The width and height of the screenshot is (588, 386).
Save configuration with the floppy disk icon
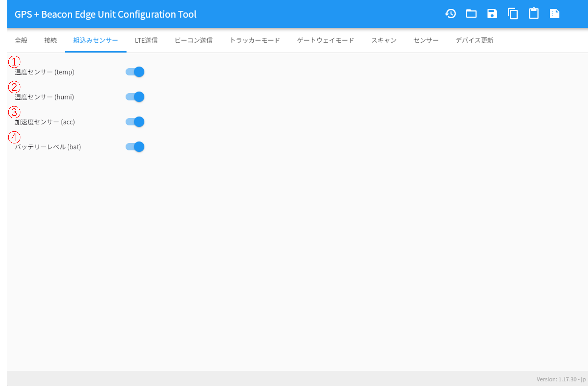coord(492,14)
